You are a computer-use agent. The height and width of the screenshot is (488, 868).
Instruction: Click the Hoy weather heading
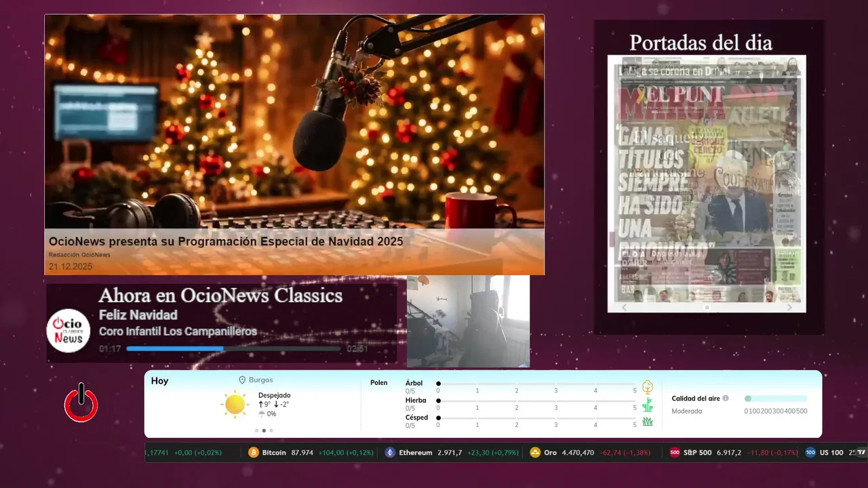159,381
